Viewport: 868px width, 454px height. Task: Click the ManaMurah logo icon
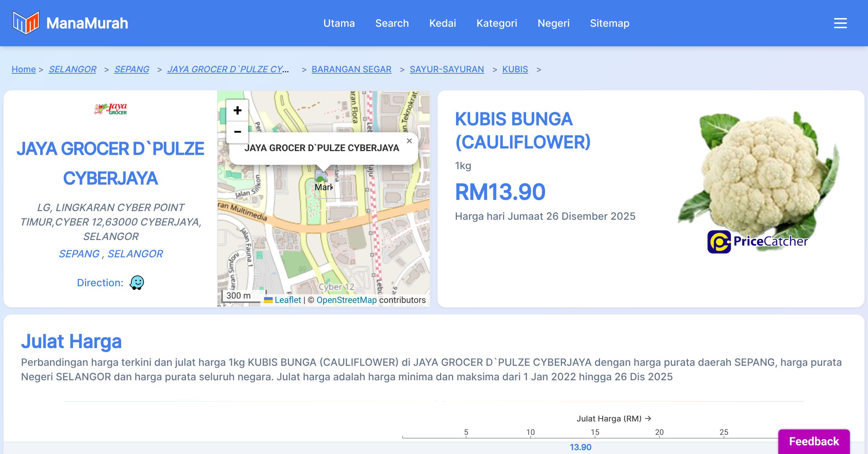[26, 23]
